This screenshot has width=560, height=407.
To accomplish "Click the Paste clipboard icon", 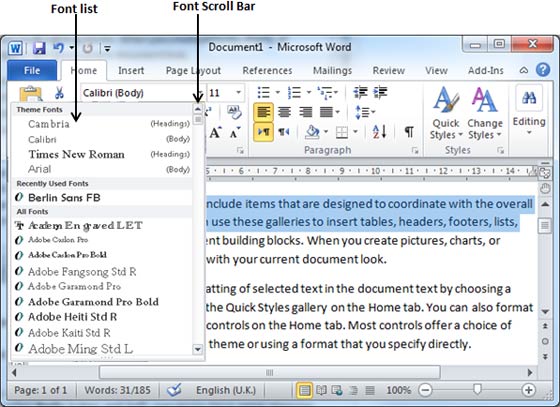I will [x=31, y=94].
